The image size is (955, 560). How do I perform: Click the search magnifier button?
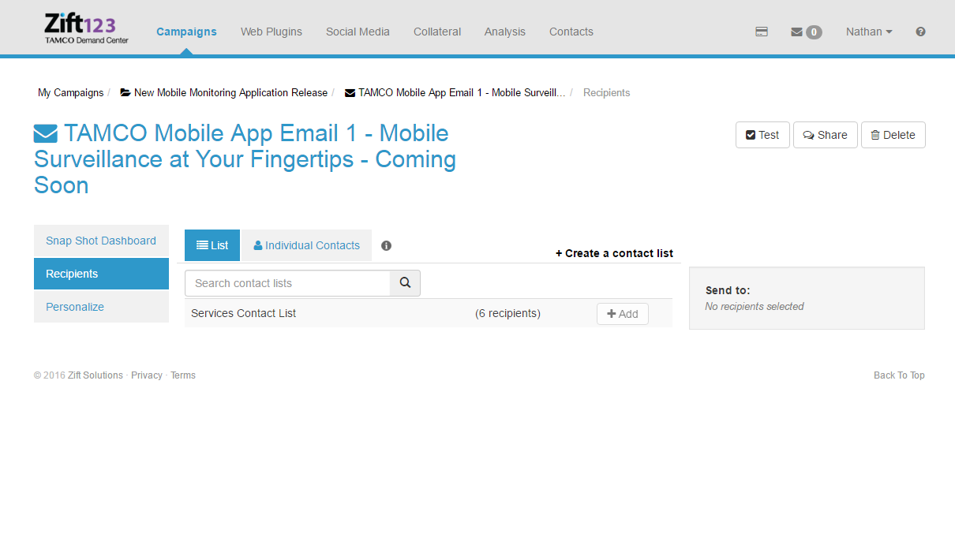pos(405,283)
